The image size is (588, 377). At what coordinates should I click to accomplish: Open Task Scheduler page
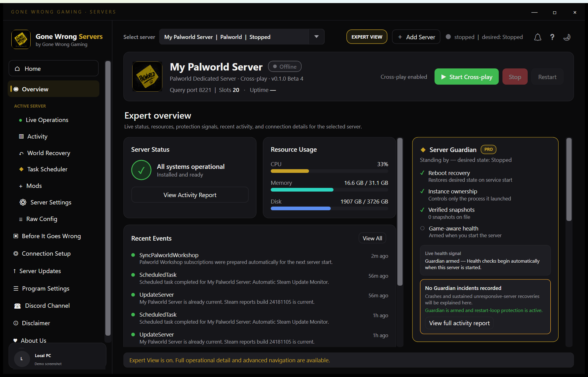(47, 169)
